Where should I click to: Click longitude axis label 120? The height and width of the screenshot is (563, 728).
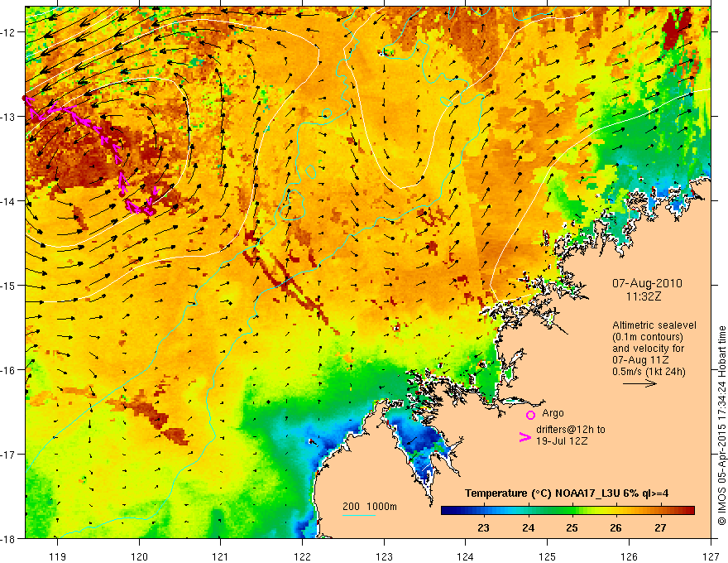(139, 556)
